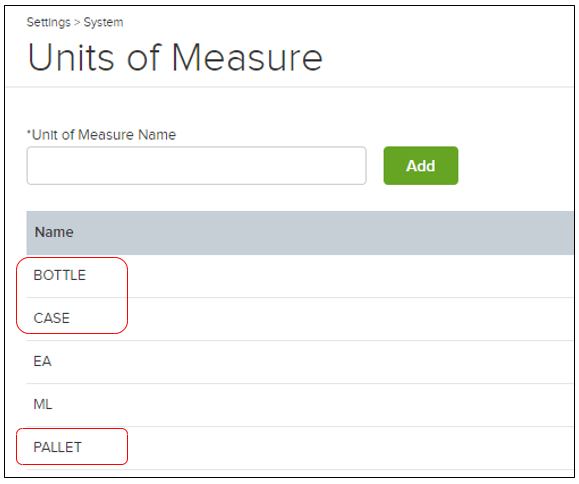This screenshot has width=579, height=484.
Task: Open the System breadcrumb link
Action: (x=103, y=22)
